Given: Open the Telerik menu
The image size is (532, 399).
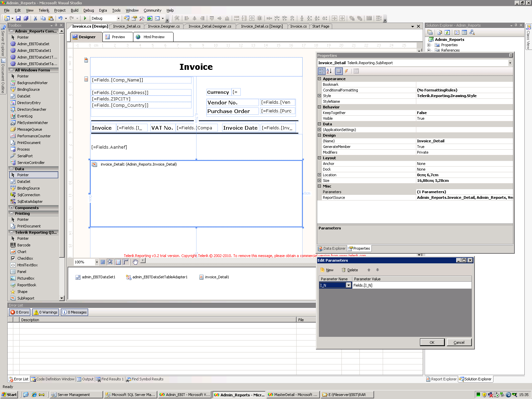Looking at the screenshot, I should click(x=44, y=10).
